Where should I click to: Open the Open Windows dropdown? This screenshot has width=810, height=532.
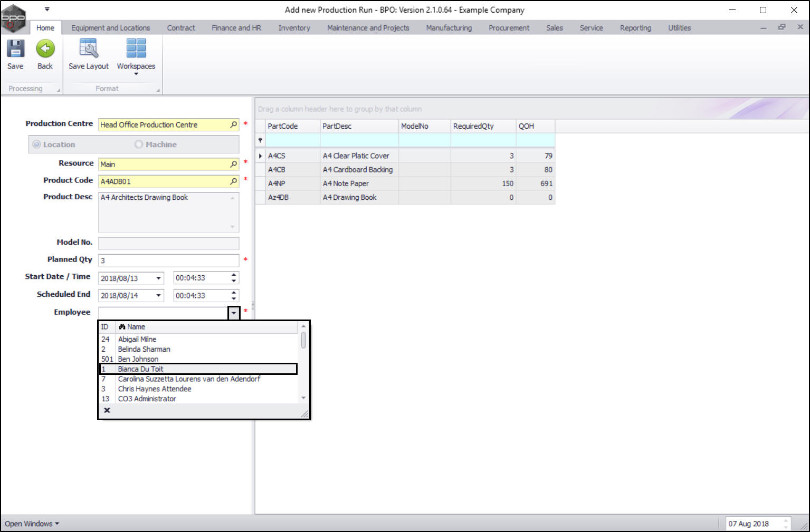click(32, 524)
